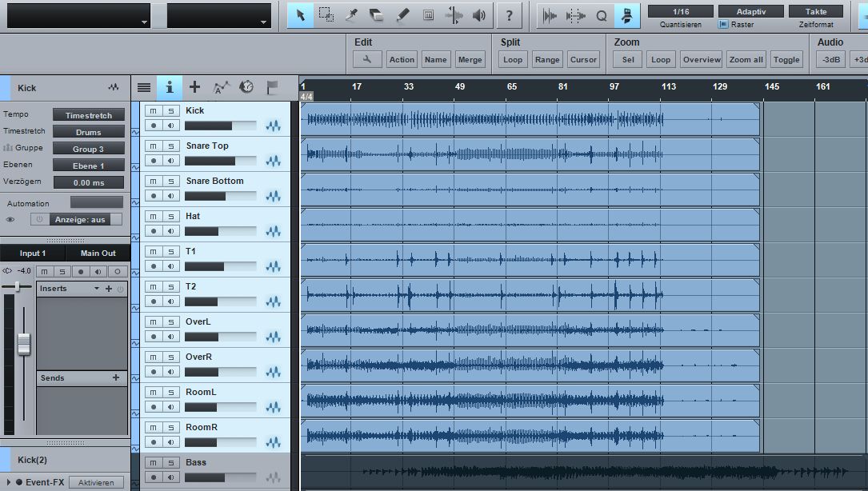This screenshot has width=868, height=491.
Task: Open the strip silence icon
Action: click(x=576, y=15)
